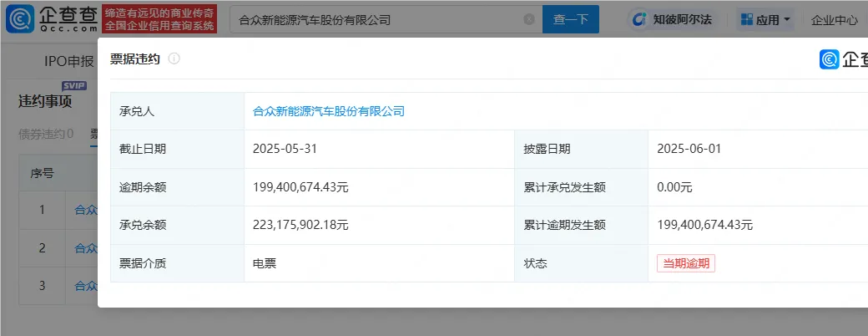Open the IPO申报 tab
Viewport: 868px width, 336px height.
(68, 61)
